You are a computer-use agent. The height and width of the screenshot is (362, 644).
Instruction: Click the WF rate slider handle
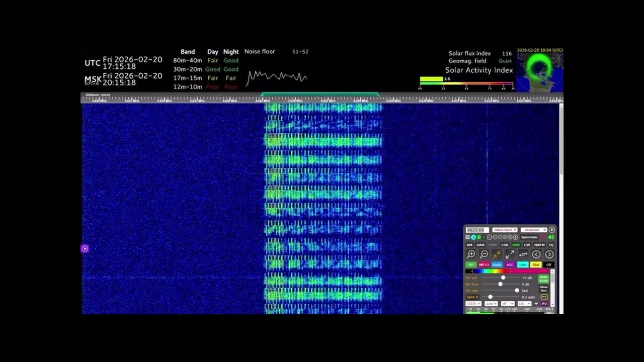point(517,291)
